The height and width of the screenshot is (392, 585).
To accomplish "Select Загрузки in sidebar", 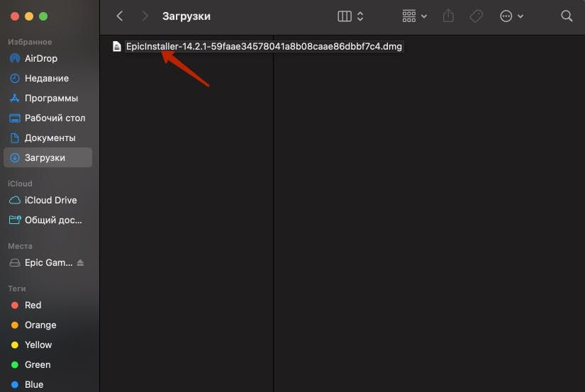I will [x=48, y=157].
